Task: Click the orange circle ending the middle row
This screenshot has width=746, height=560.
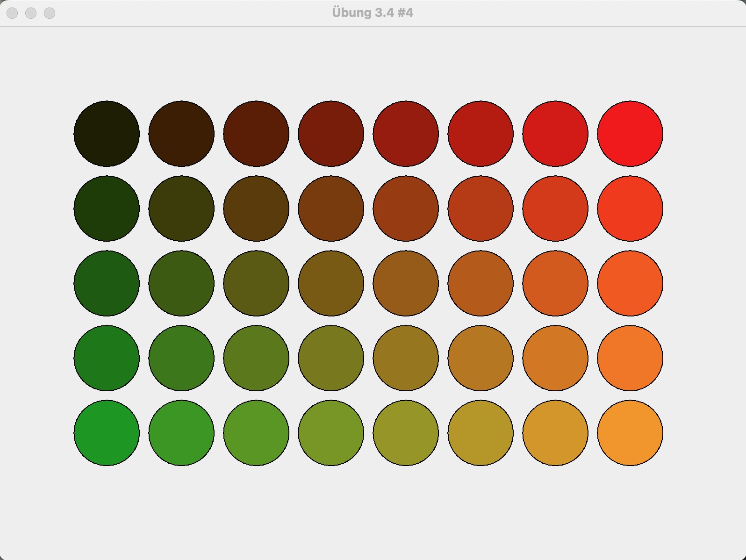Action: point(630,283)
